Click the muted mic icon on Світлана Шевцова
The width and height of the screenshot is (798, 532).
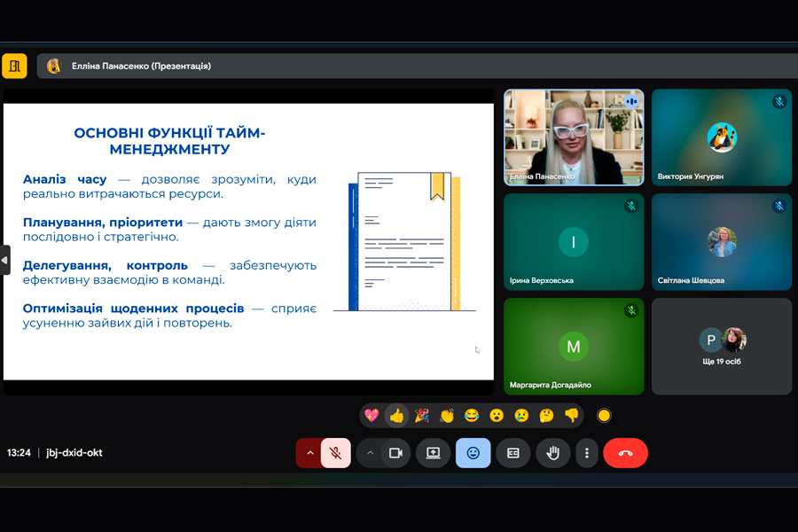pos(779,206)
